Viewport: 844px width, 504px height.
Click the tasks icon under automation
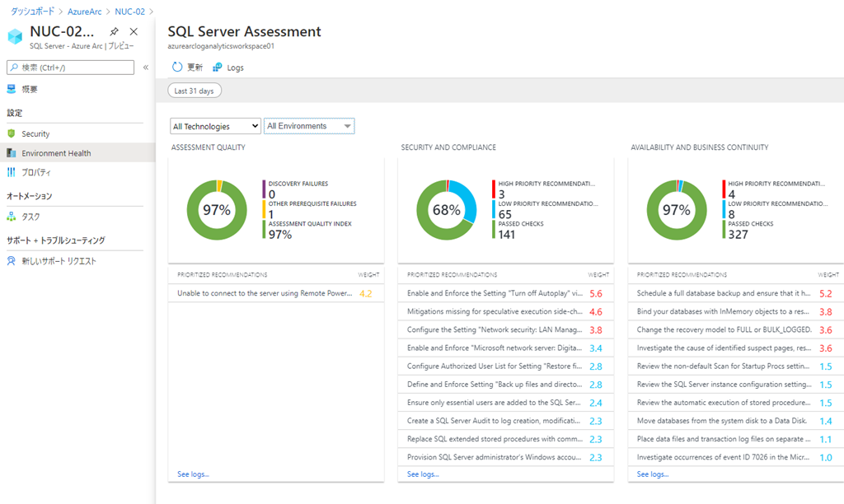[12, 217]
